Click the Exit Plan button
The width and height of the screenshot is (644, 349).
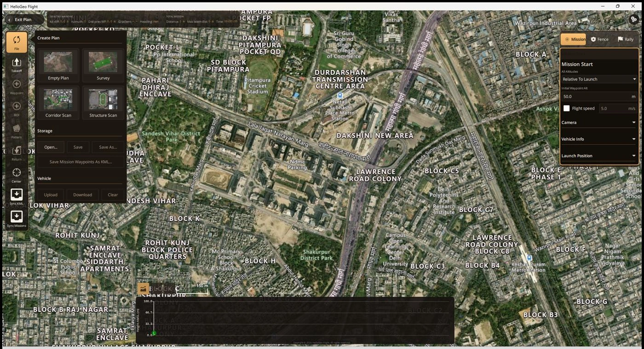tap(23, 20)
